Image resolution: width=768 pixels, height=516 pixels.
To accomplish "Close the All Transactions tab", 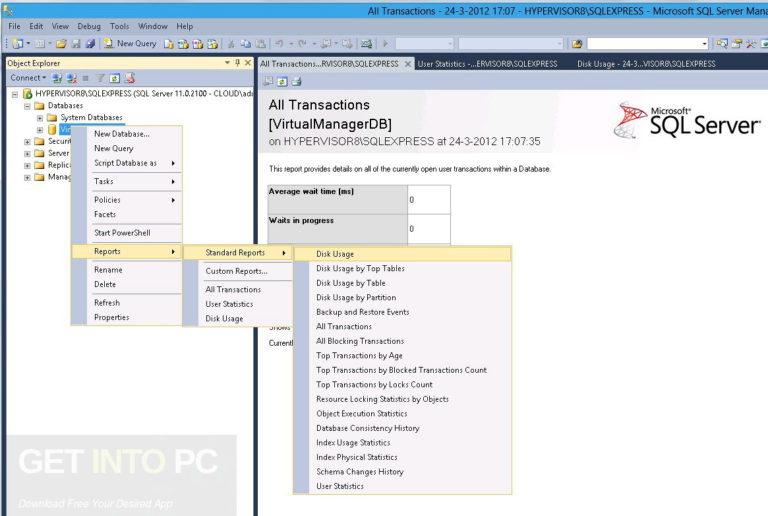I will click(x=408, y=64).
